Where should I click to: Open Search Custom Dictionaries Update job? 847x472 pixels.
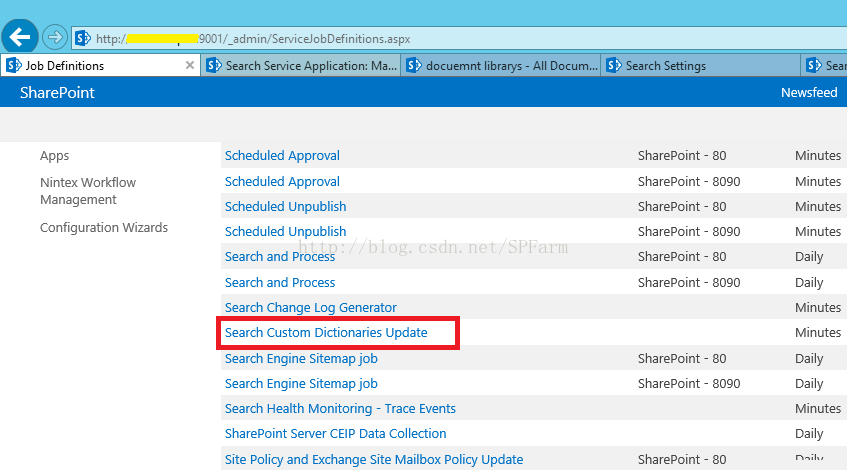coord(326,333)
